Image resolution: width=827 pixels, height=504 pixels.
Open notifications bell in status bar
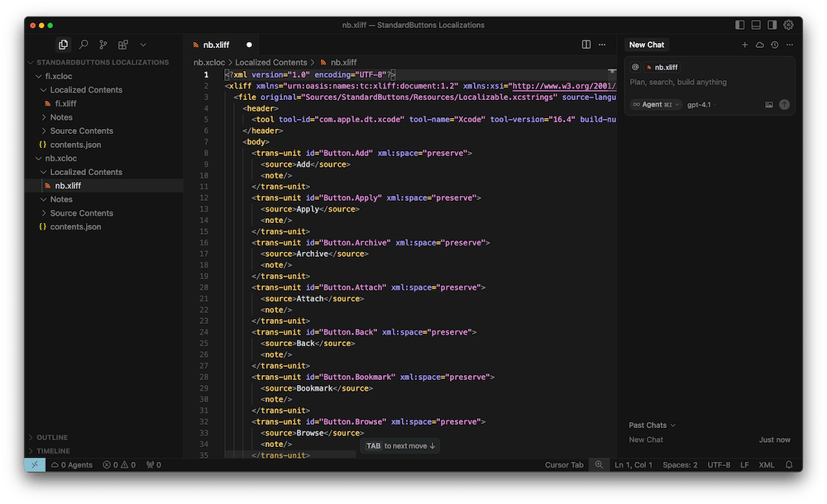coord(789,465)
